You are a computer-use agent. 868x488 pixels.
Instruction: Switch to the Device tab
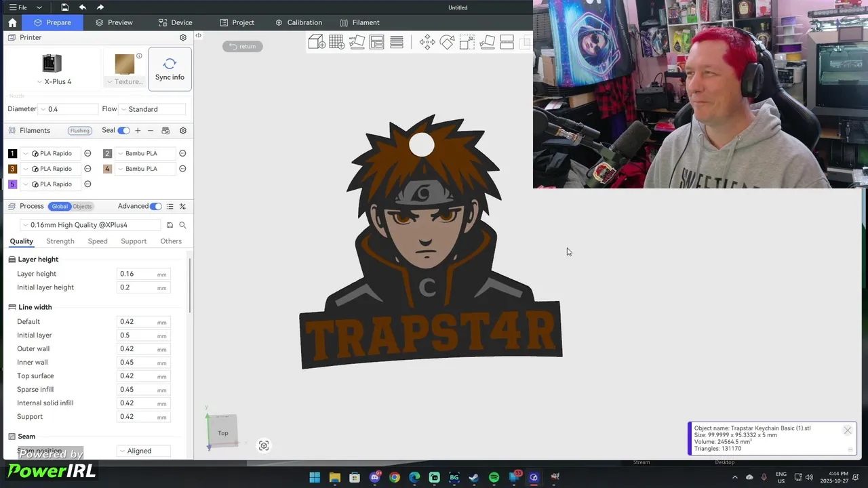tap(175, 22)
